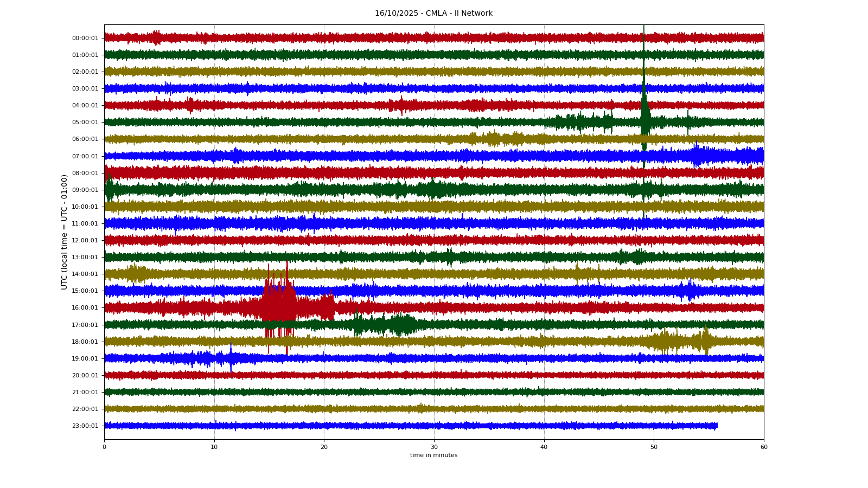Select the 00:00:01 hour label
868x488 pixels.
[85, 38]
